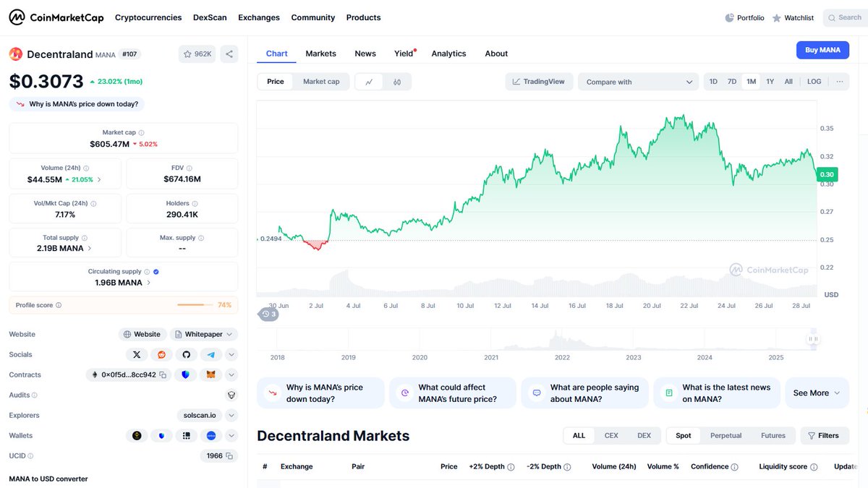The width and height of the screenshot is (868, 488).
Task: Filter markets by CEX
Action: 611,436
